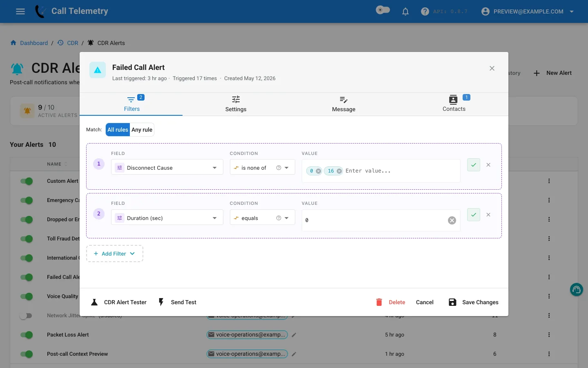Expand the Disconnect Cause field dropdown
Screen dimensions: 588x368
[167, 167]
